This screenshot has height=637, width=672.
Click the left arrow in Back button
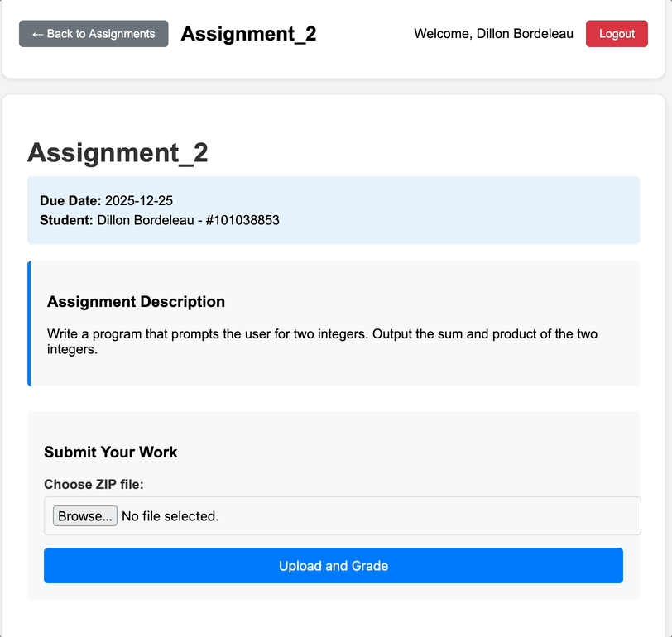[37, 34]
